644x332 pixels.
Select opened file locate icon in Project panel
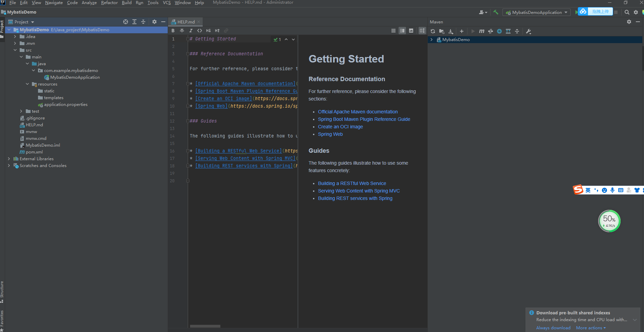tap(126, 22)
